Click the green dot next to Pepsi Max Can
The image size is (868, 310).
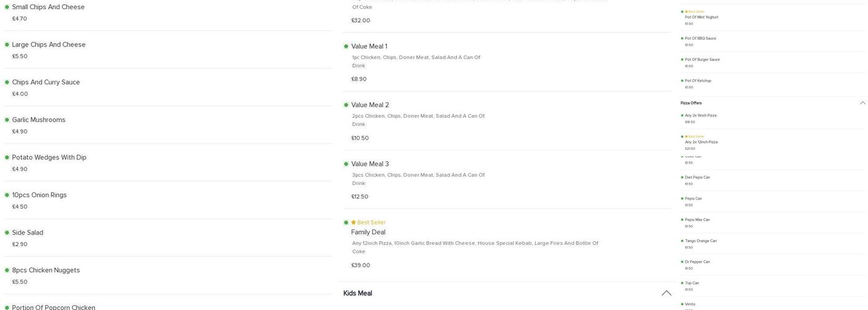click(682, 220)
